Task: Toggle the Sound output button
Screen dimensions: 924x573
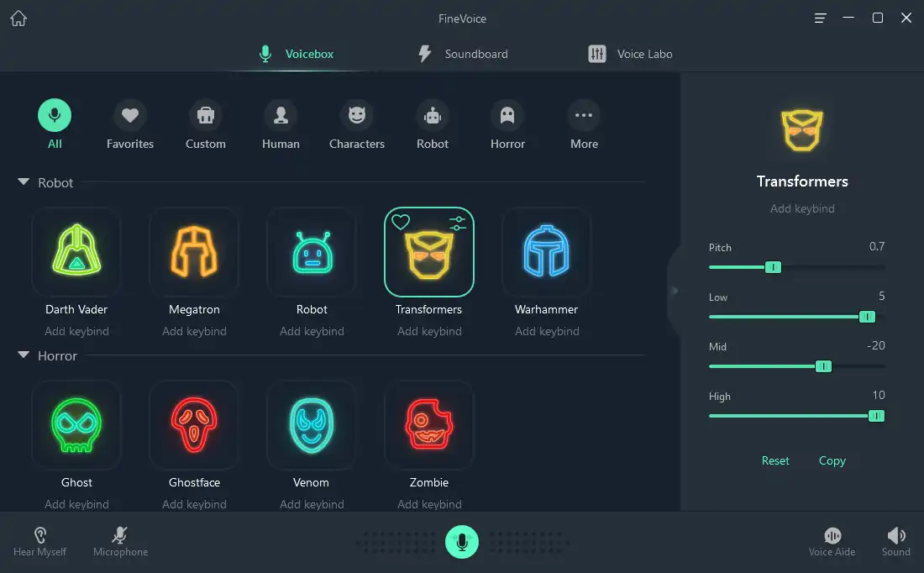Action: (895, 543)
